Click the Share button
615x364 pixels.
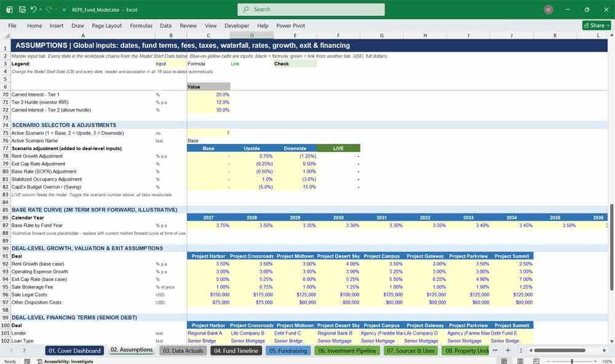(597, 25)
